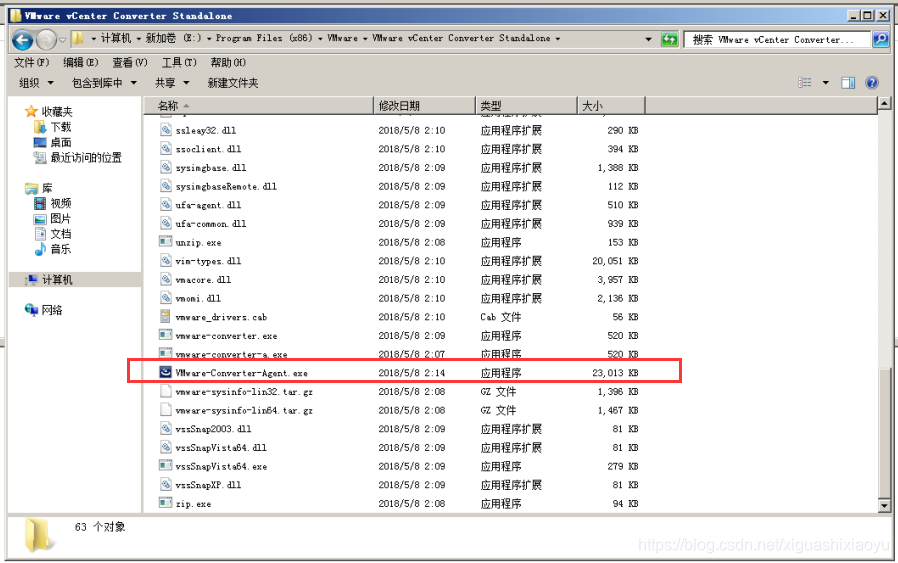Click the vertical scrollbar thumb
Screen dimensions: 898x563
tap(884, 432)
